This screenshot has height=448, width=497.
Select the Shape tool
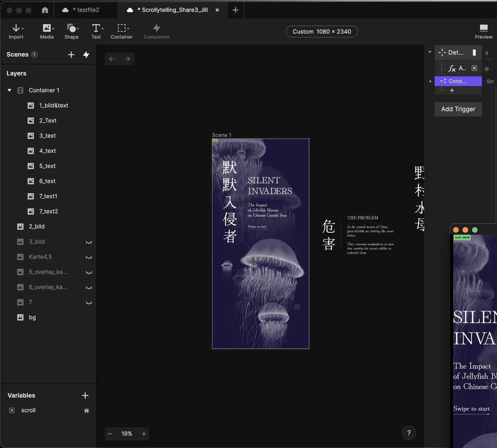[71, 31]
